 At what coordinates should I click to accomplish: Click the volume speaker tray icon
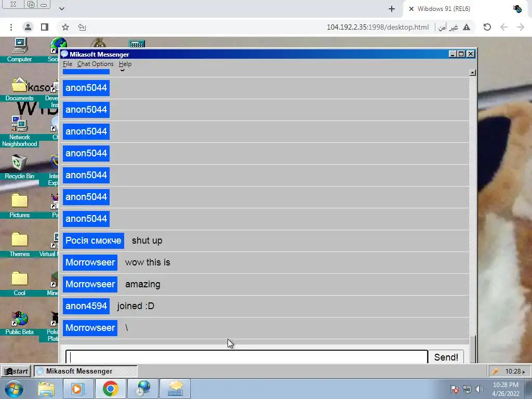click(480, 389)
